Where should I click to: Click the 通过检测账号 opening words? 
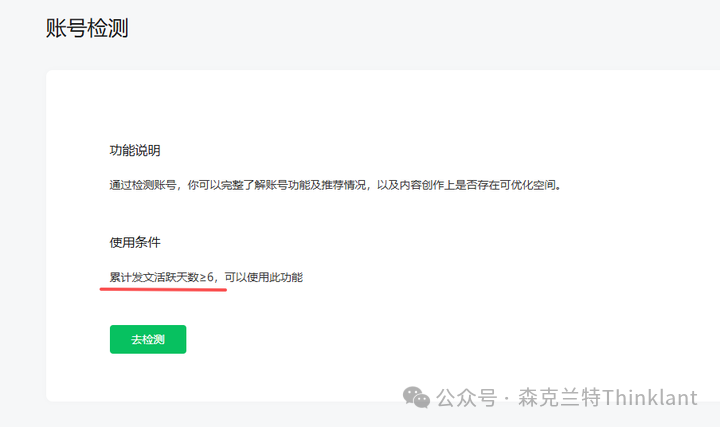(143, 185)
